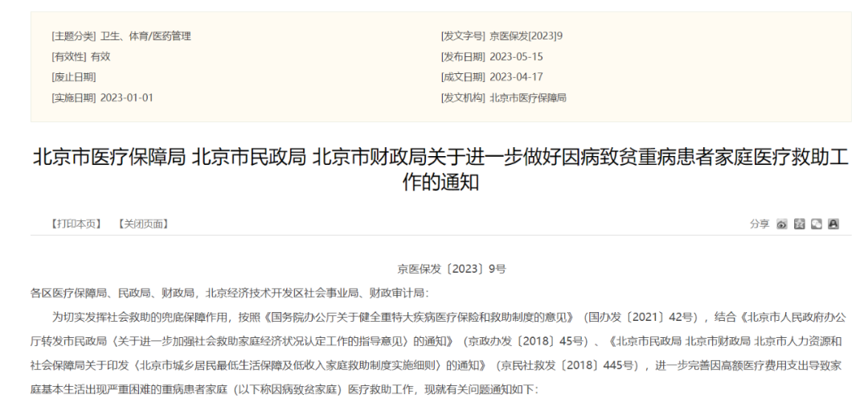The height and width of the screenshot is (403, 868).
Task: Click the issuing body 北京市医疗保障局
Action: coord(528,98)
